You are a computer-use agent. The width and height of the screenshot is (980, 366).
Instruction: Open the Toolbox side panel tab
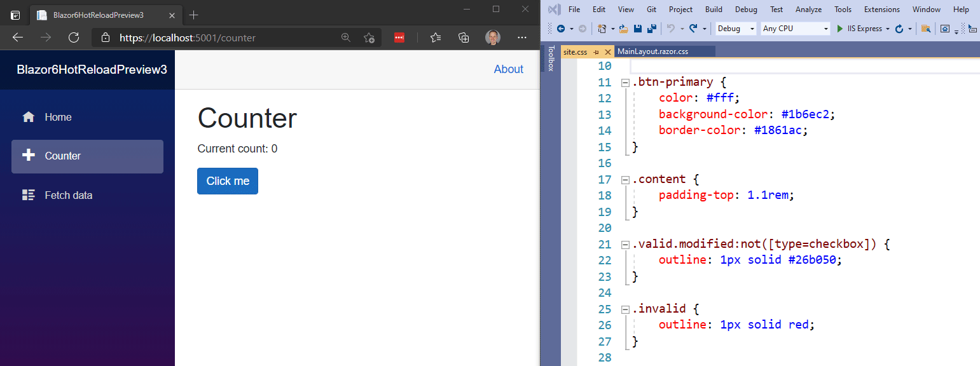tap(551, 58)
